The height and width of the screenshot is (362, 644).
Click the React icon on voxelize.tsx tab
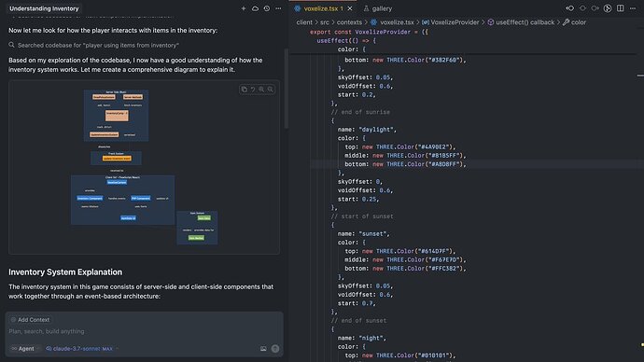[x=298, y=8]
